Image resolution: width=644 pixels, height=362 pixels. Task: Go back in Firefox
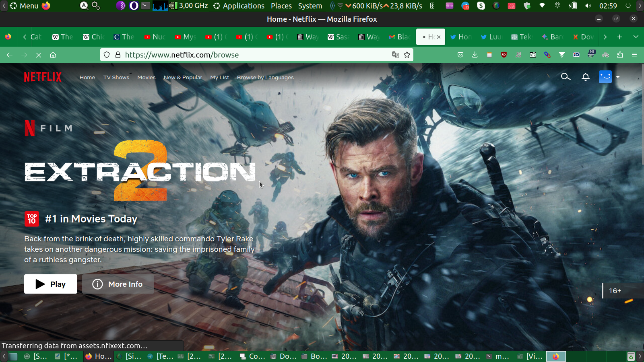[x=10, y=55]
